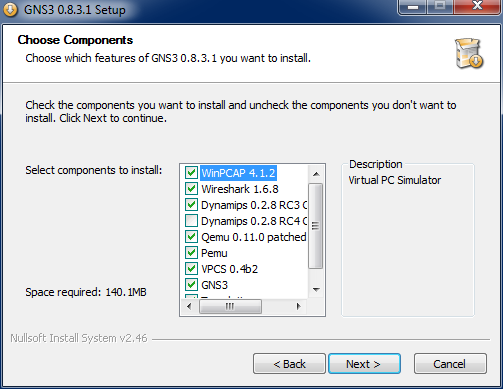Toggle the GNS3 component checkbox
The height and width of the screenshot is (389, 503).
pos(191,285)
